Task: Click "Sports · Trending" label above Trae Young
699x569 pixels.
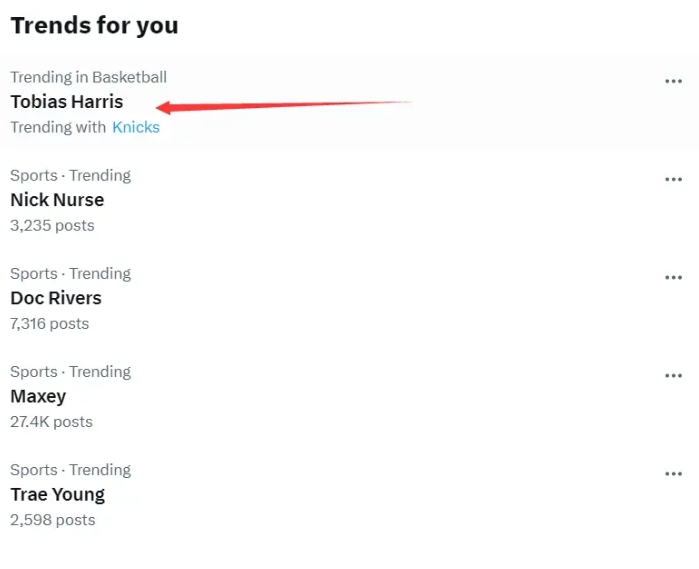Action: 70,469
